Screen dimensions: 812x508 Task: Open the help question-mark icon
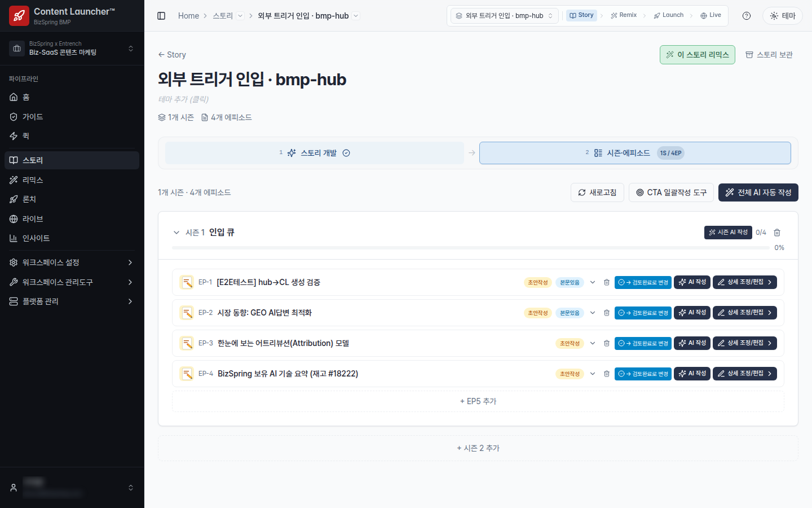pos(747,16)
